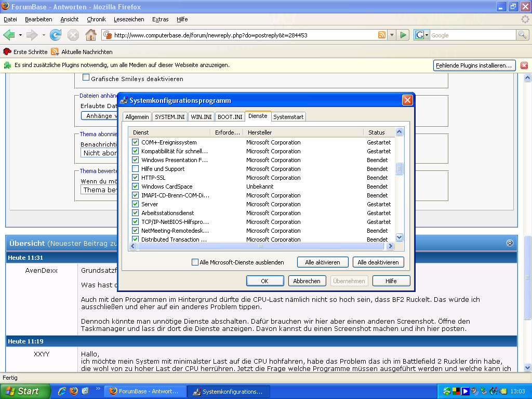532x399 pixels.
Task: Open the Bearbeiten menu
Action: [x=38, y=19]
